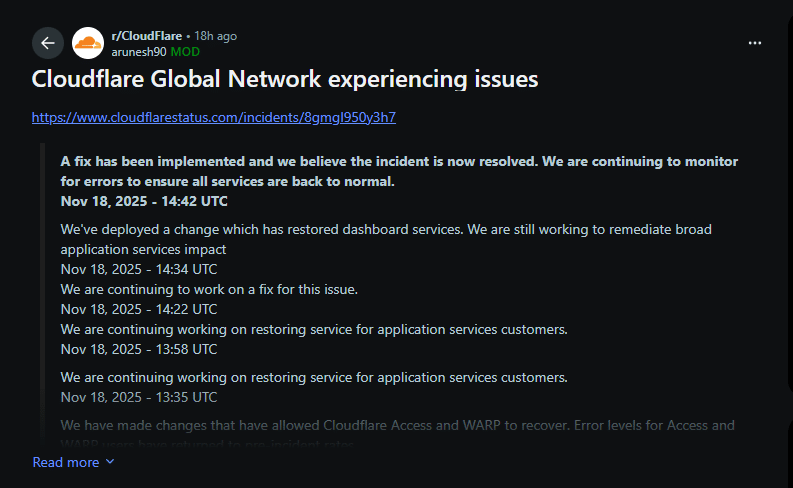Viewport: 793px width, 488px height.
Task: Click the faded Cloudflare Access and WARP paragraph
Action: coord(397,426)
